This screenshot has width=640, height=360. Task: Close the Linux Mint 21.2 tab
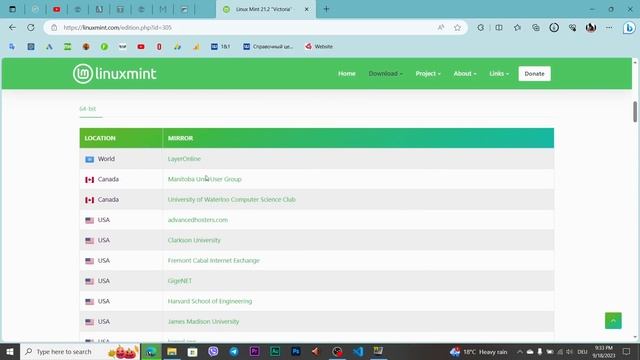[307, 9]
